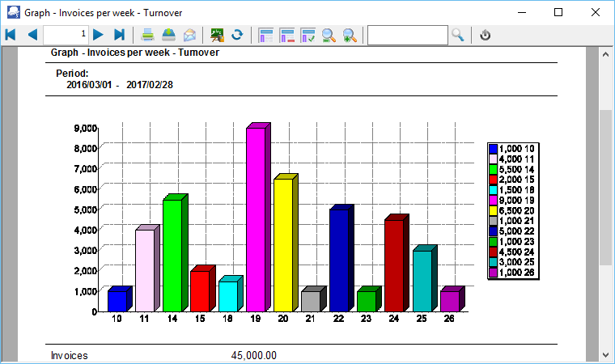Jump to the last page

(x=119, y=35)
